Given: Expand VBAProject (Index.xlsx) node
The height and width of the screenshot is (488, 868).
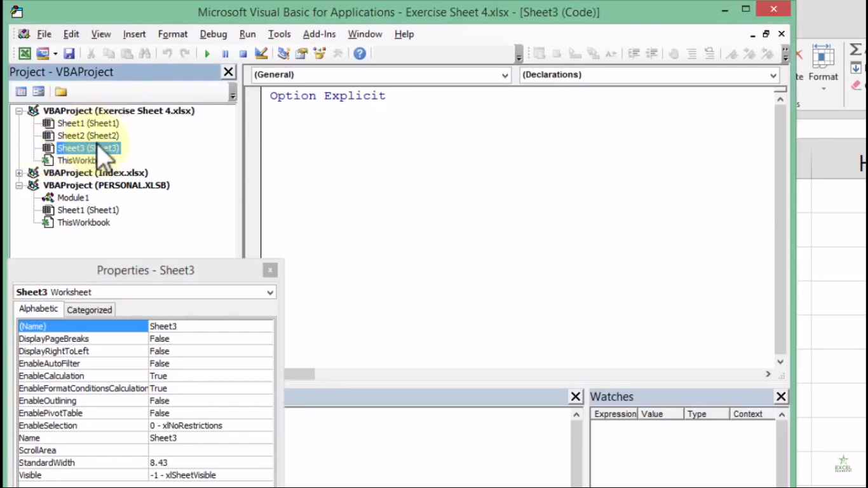Looking at the screenshot, I should click(19, 173).
